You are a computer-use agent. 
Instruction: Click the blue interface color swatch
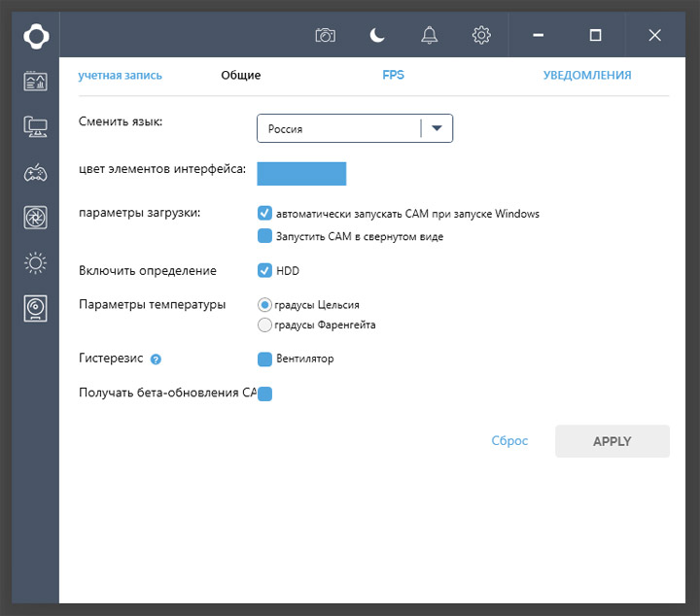click(302, 173)
